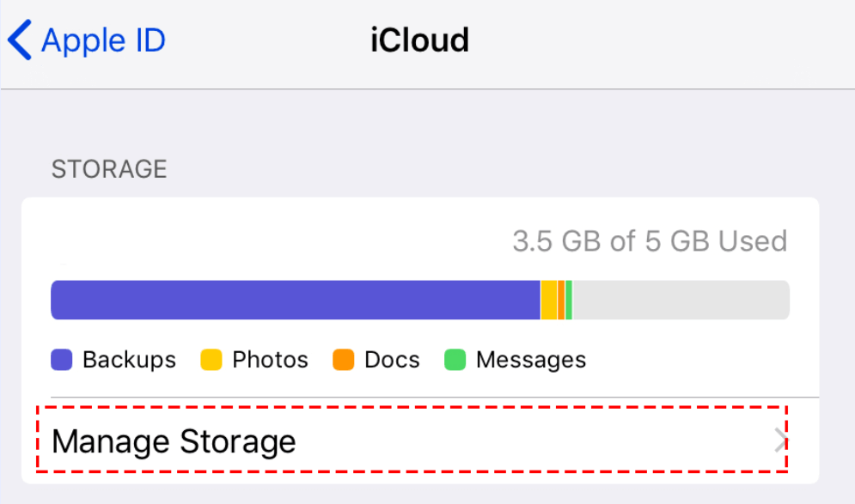
Task: Select the Photos legend label
Action: tap(270, 360)
